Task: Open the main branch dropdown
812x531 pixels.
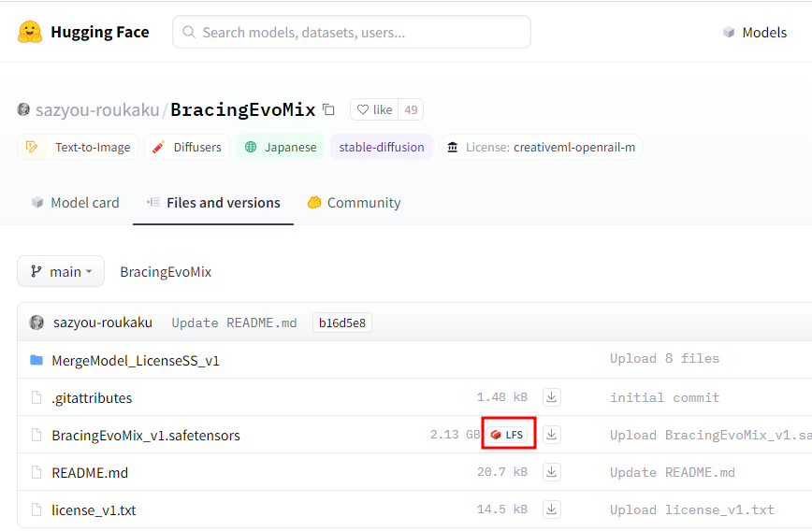Action: (x=61, y=271)
